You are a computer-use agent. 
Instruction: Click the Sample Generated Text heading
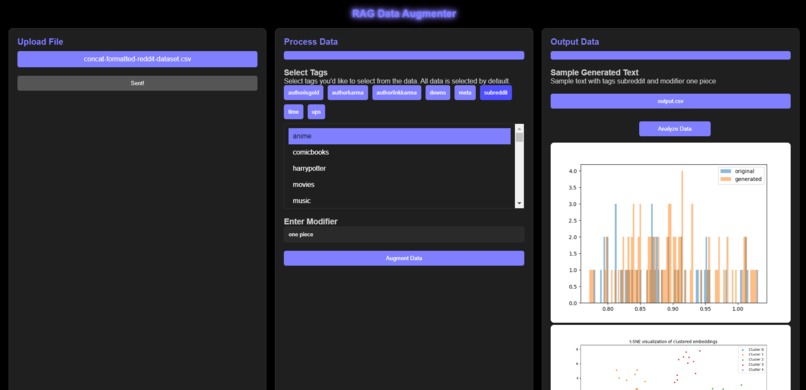594,72
